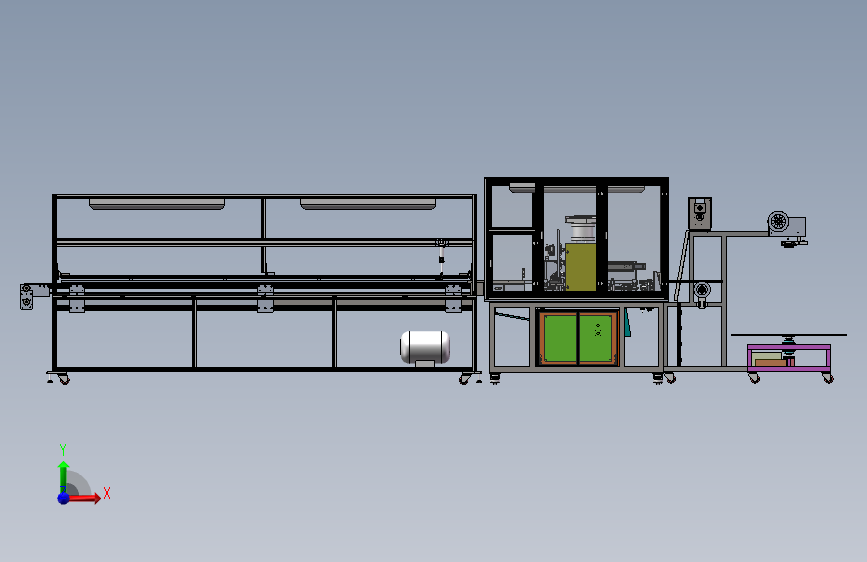This screenshot has height=562, width=867.
Task: Select the left green cabinet door panel
Action: coord(560,339)
